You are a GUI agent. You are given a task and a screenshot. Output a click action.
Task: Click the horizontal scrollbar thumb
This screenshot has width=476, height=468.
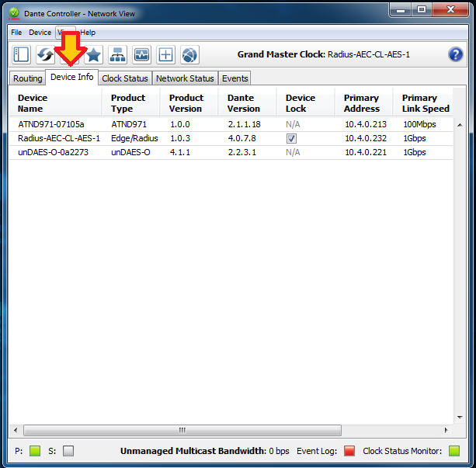coord(182,430)
